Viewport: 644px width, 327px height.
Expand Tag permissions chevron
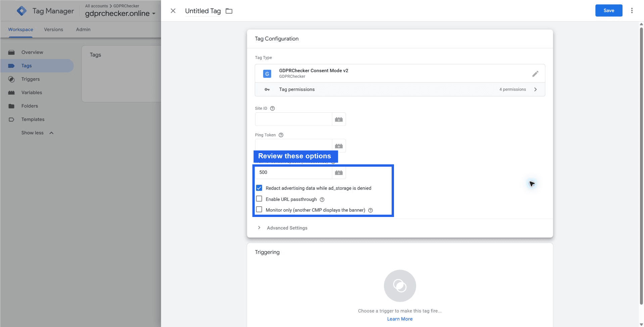536,90
